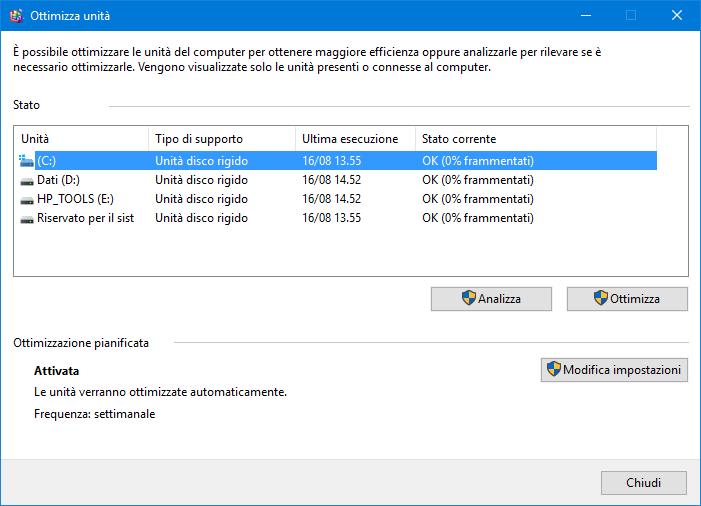Screen dimensions: 701x506
Task: Select the HP_TOOLS (E:) drive row
Action: [338, 199]
